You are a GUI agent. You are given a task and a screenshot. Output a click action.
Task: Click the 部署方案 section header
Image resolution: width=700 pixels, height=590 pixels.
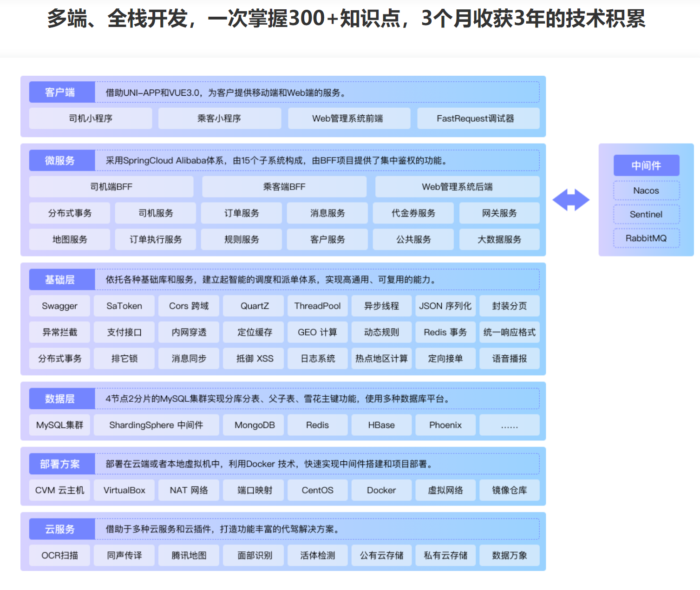pyautogui.click(x=62, y=464)
